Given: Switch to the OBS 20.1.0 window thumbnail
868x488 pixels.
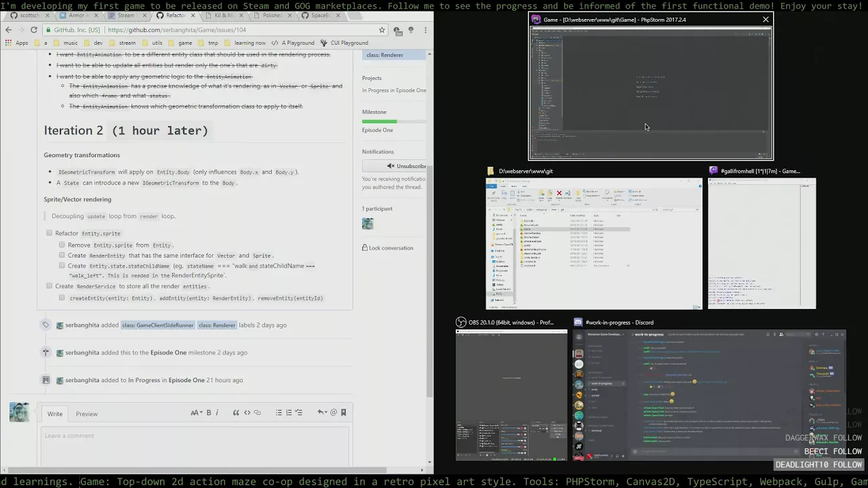Looking at the screenshot, I should (x=511, y=396).
